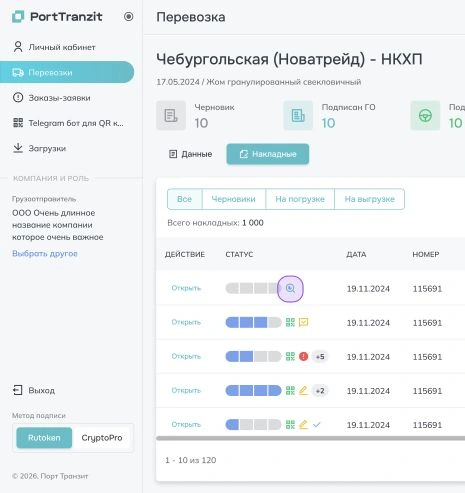
Task: Switch to the Накладные tab
Action: (x=268, y=154)
